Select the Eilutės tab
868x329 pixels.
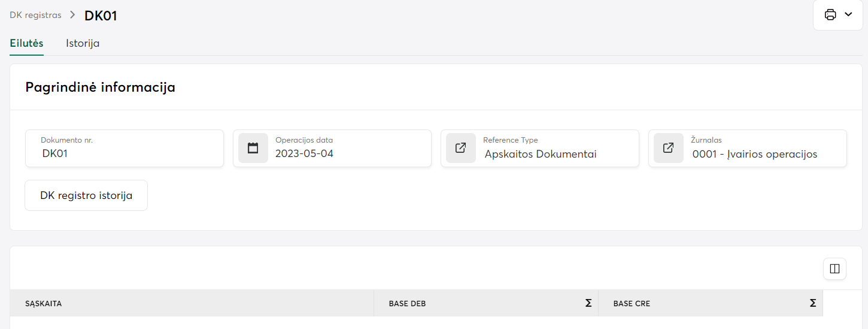[x=26, y=44]
